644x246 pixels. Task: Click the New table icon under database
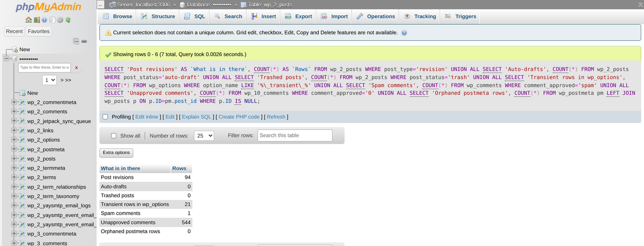click(22, 93)
